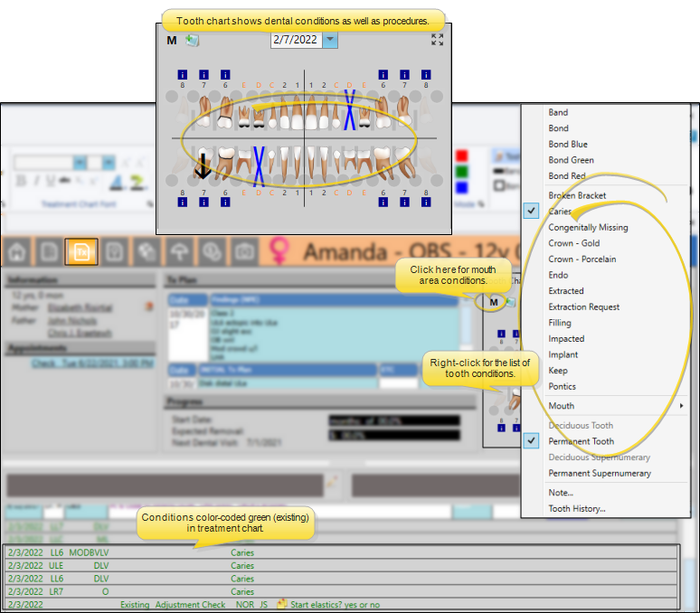Select Permanent Supernumerary option

[x=600, y=473]
